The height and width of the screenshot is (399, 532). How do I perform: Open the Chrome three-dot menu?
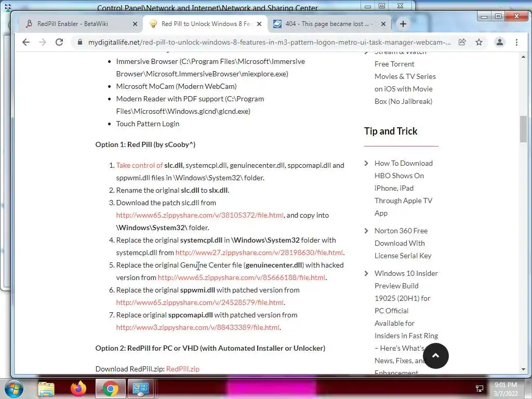(x=516, y=42)
